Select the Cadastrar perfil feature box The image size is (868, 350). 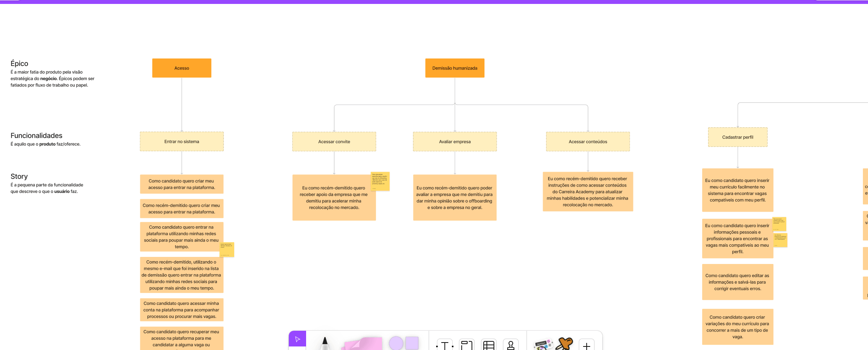pyautogui.click(x=738, y=137)
